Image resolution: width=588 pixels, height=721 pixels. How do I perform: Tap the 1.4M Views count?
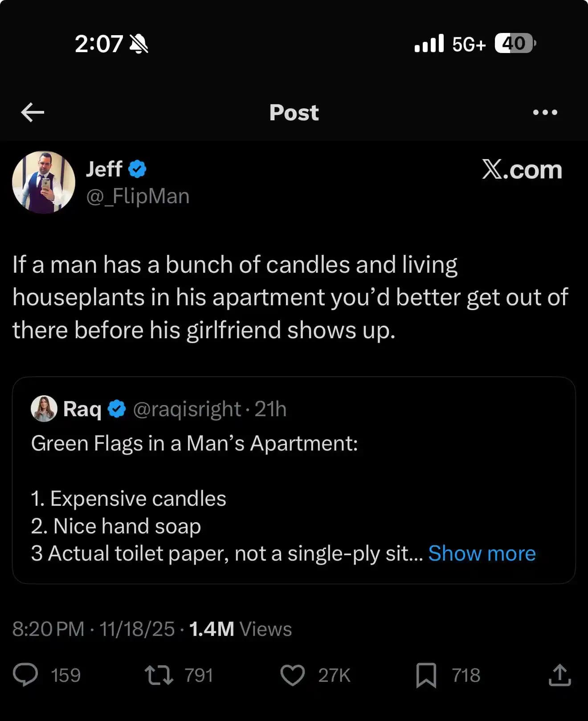click(240, 629)
